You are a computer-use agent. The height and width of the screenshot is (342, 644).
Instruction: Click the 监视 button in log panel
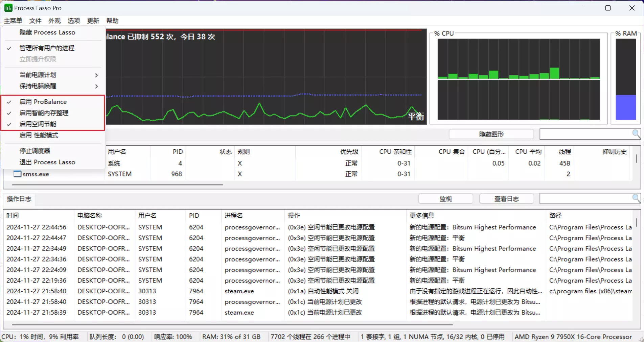point(445,199)
